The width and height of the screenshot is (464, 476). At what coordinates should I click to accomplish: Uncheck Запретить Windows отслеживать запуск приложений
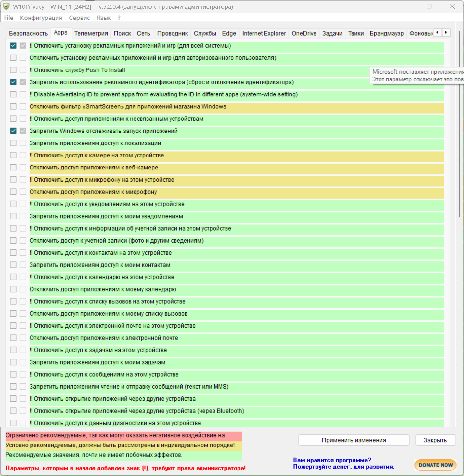click(13, 131)
